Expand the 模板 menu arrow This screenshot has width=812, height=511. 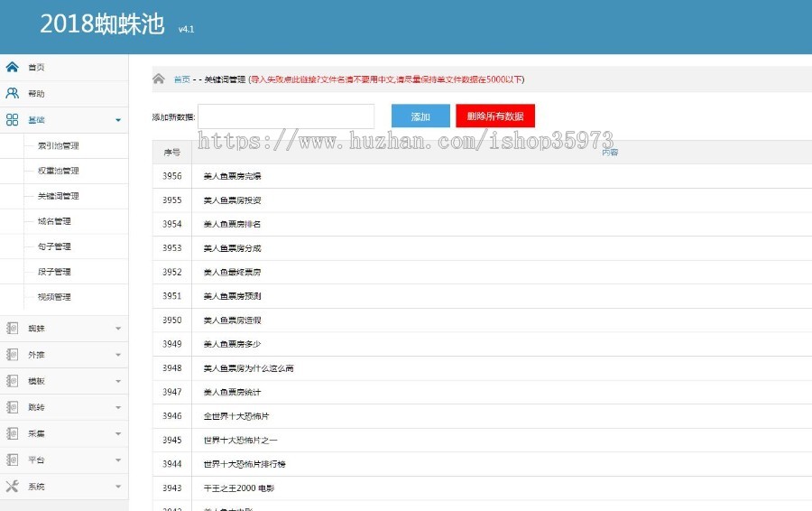tap(118, 381)
